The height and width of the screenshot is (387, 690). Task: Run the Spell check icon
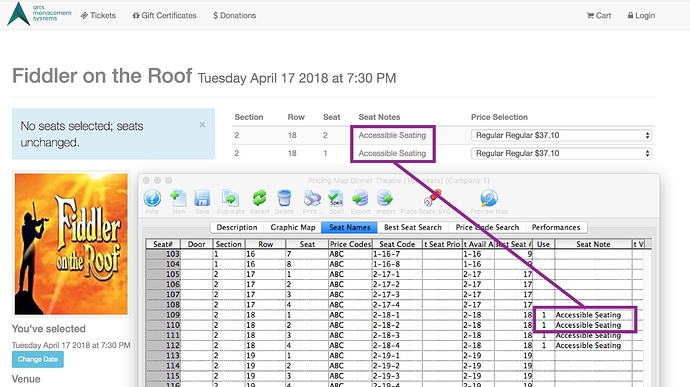pyautogui.click(x=336, y=199)
